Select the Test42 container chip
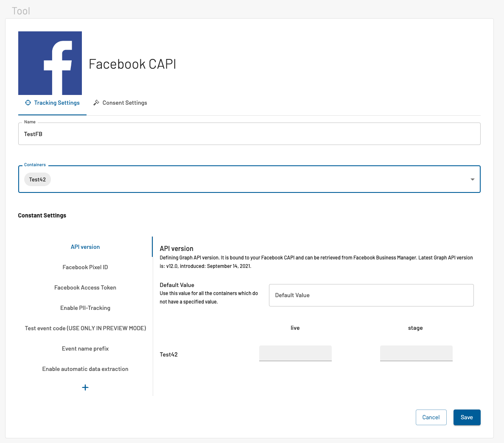Screen dimensions: 504x443 pos(38,180)
